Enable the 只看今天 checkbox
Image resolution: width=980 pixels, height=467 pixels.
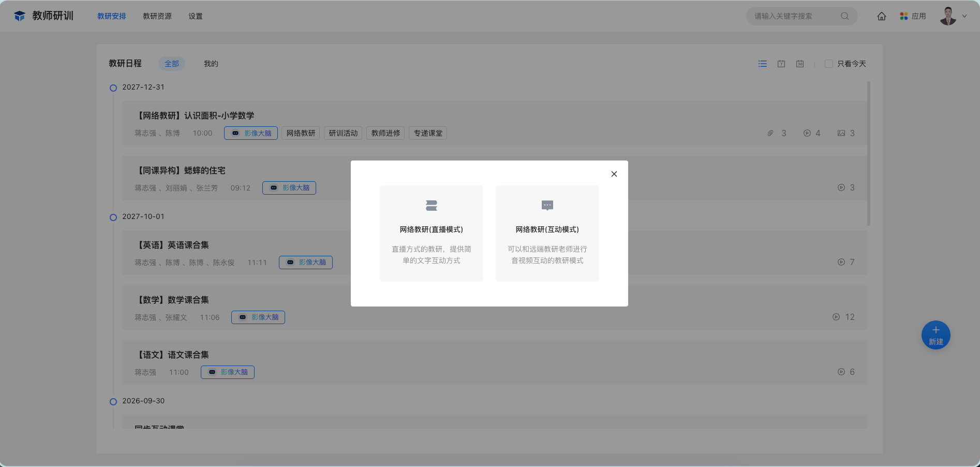point(829,64)
